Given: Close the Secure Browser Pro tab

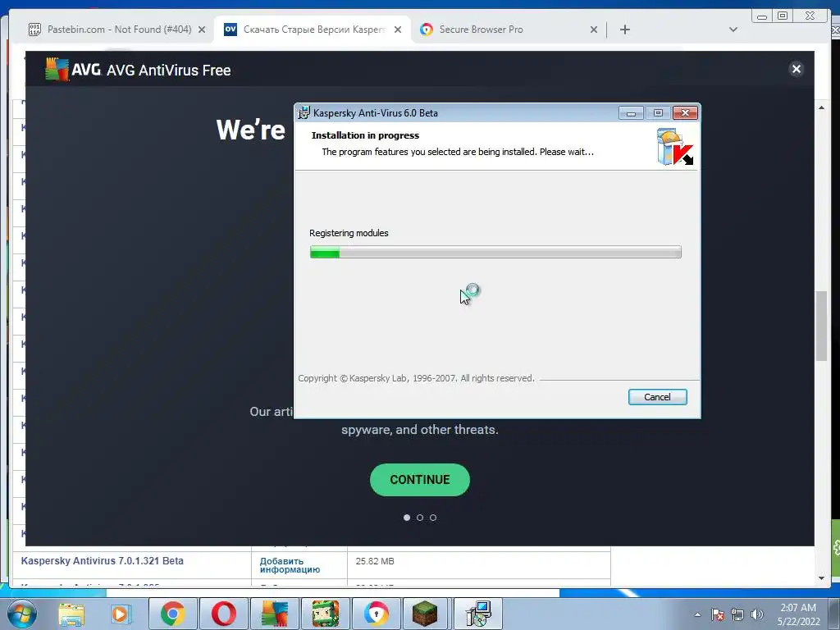Looking at the screenshot, I should (594, 30).
